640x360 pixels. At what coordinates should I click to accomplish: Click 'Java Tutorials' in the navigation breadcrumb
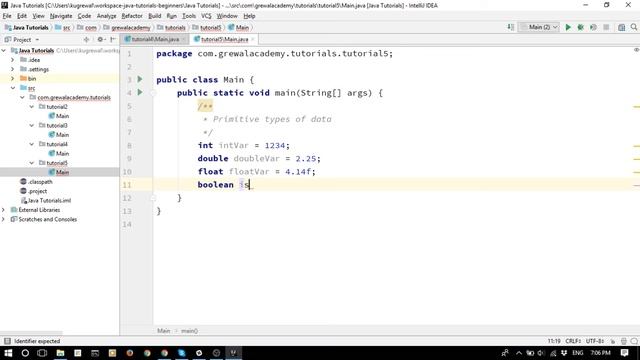(31, 27)
